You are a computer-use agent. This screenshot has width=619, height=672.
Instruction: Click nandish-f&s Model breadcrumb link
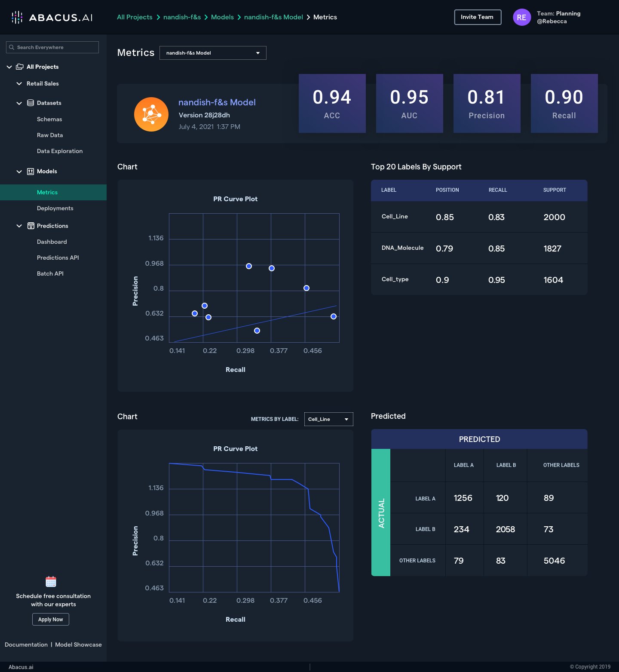click(x=273, y=17)
